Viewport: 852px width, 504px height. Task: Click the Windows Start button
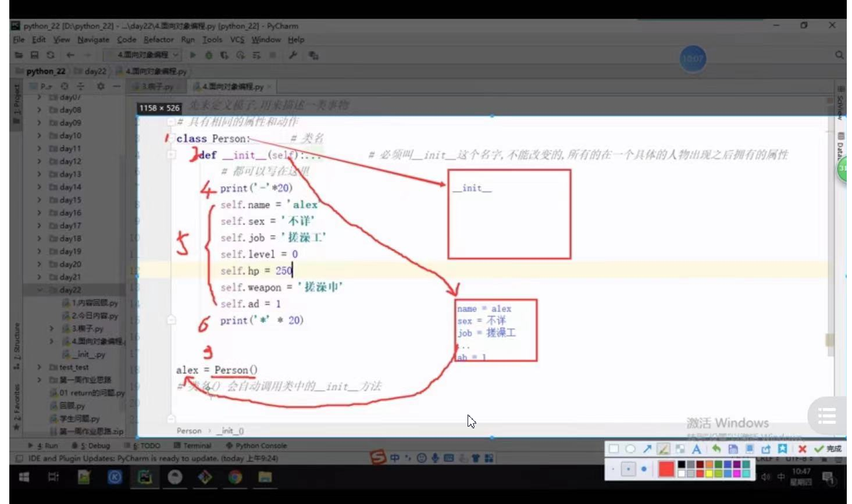pos(24,477)
